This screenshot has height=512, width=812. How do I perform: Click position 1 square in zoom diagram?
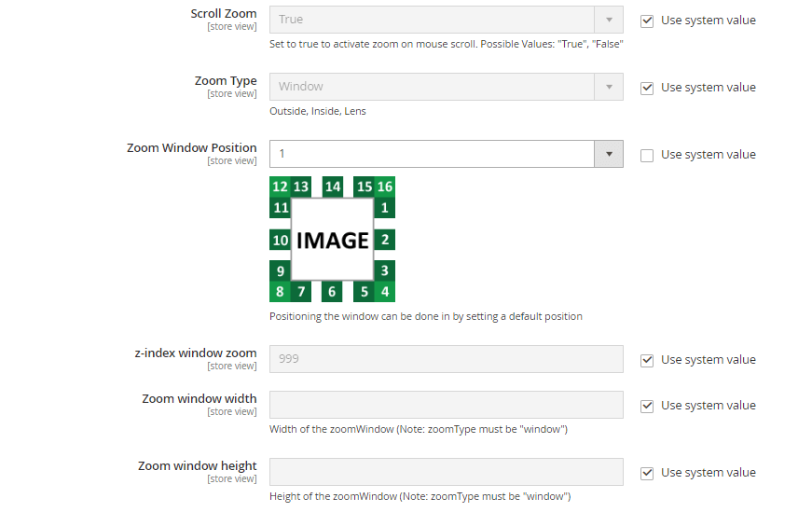[x=384, y=208]
